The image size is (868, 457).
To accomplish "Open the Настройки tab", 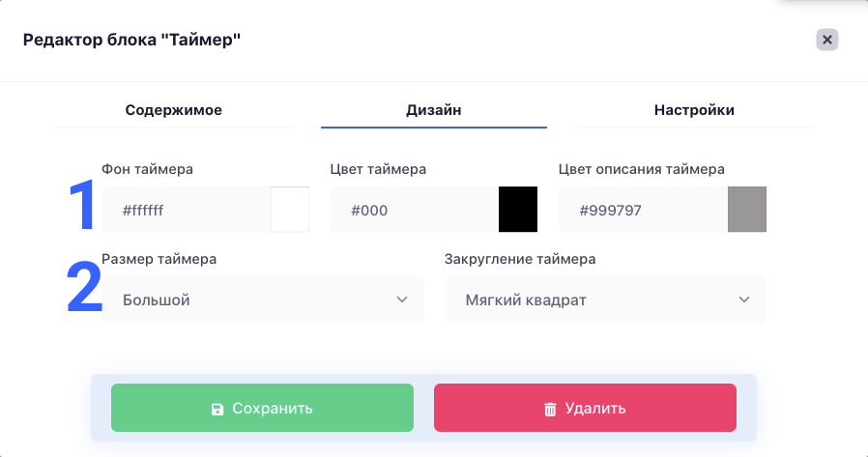I will pyautogui.click(x=694, y=110).
